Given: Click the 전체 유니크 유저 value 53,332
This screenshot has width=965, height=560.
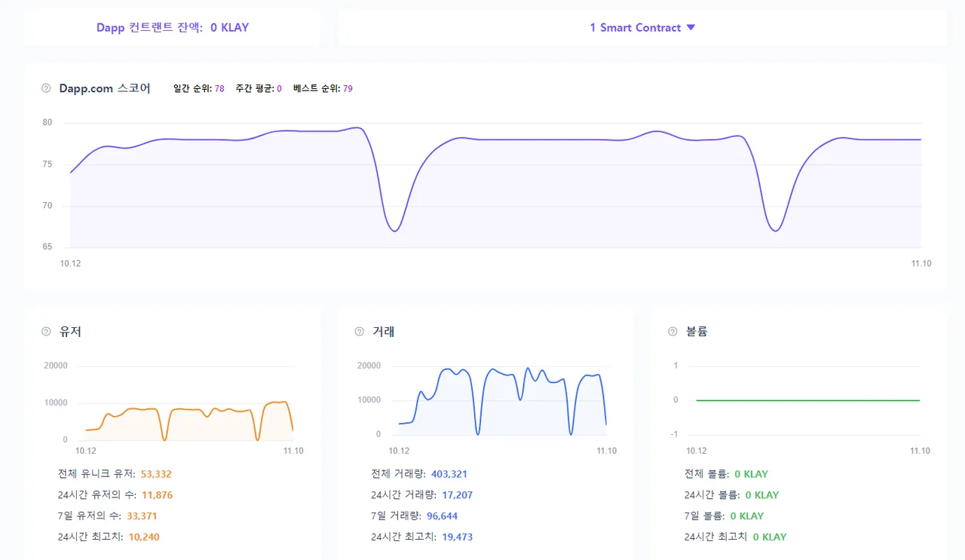Looking at the screenshot, I should 157,474.
